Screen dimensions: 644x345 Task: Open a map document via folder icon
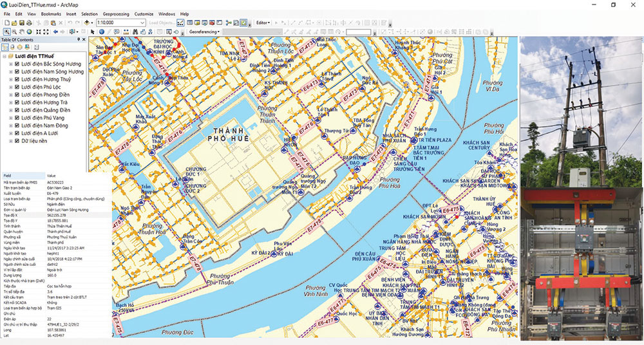tap(14, 23)
